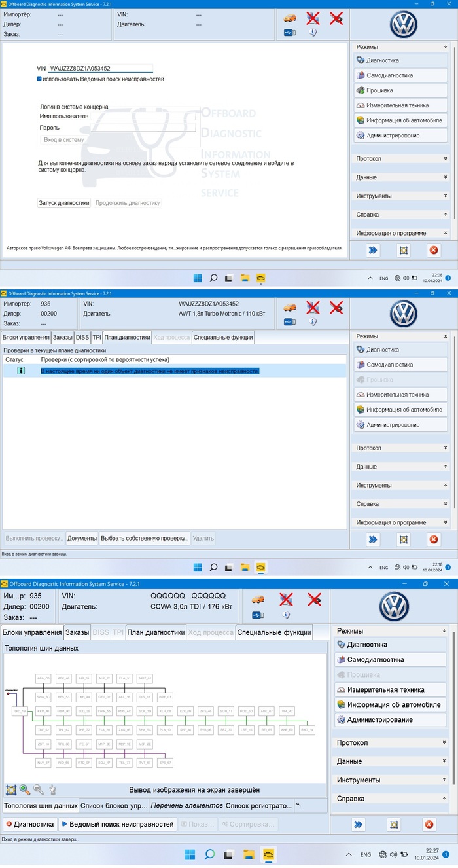Toggle the 'использовать Ведомый поиск неисправностей' checkbox
Viewport: 458px width, 868px height.
point(39,79)
